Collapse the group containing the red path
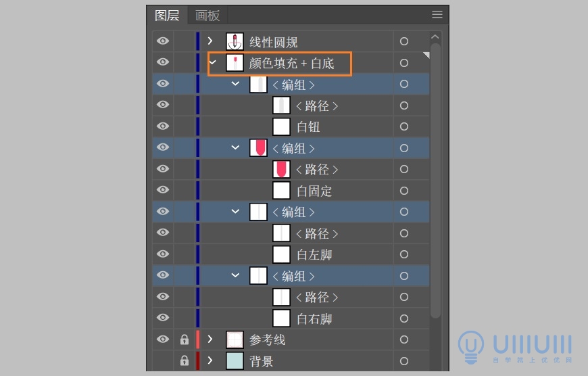This screenshot has height=376, width=588. [235, 147]
